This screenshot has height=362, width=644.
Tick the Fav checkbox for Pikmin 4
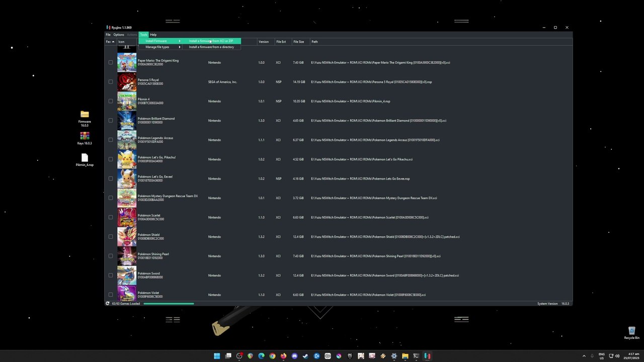pos(111,101)
